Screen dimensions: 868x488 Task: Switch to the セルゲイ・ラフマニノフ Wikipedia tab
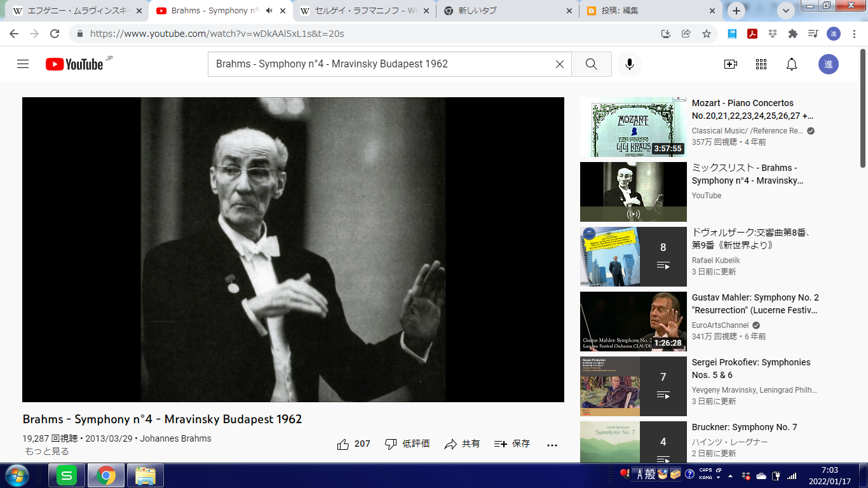click(x=363, y=11)
